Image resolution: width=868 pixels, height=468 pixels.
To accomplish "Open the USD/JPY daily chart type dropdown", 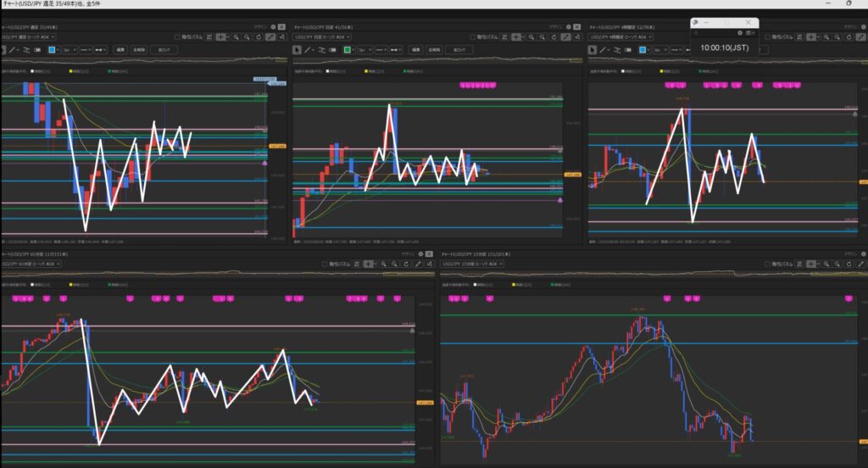I will pyautogui.click(x=321, y=37).
